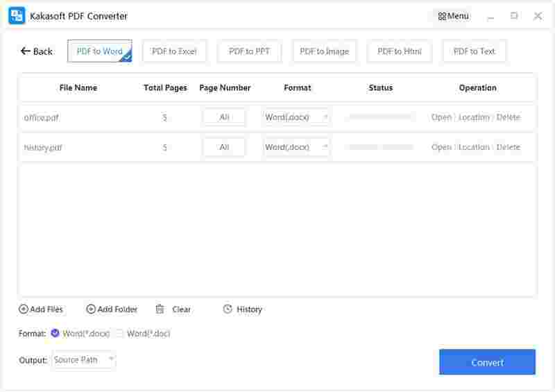
Task: Select the Word(*.docx) format radio button
Action: [x=55, y=333]
